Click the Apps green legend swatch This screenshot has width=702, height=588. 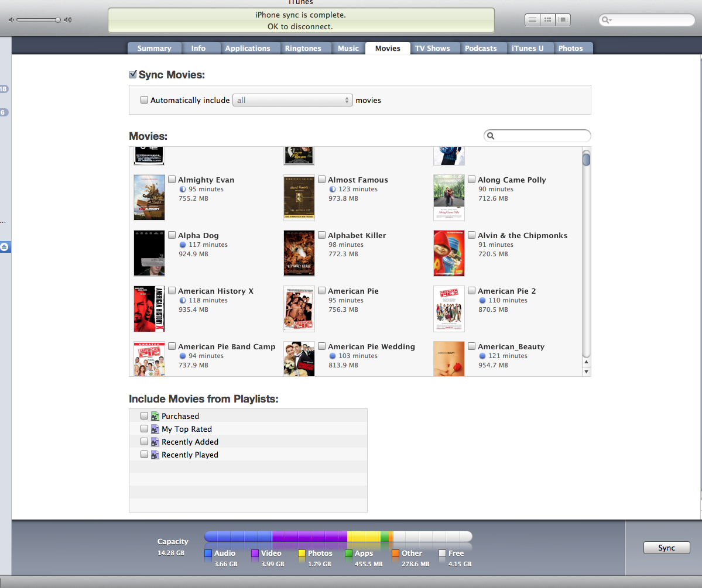pos(349,553)
